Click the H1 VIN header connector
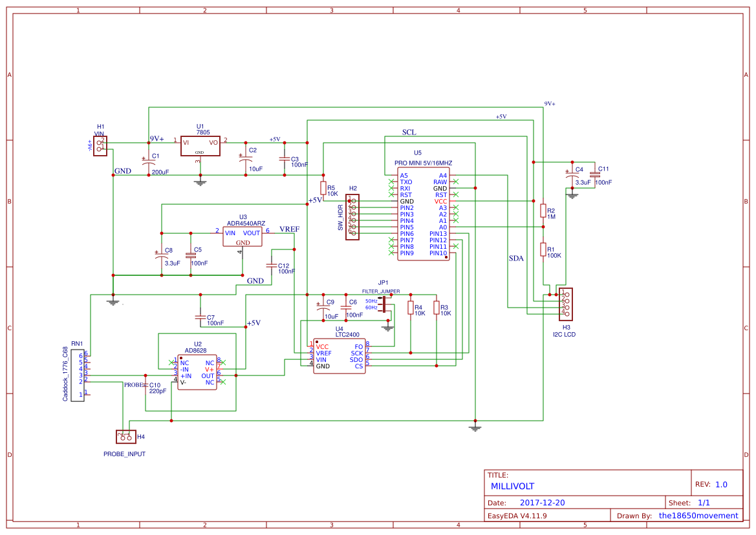756x535 pixels. tap(101, 146)
